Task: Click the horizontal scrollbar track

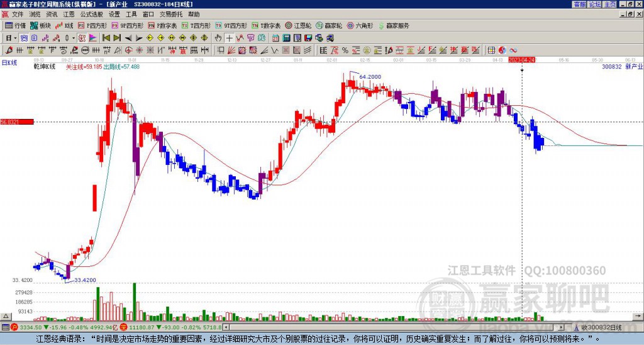Action: pyautogui.click(x=394, y=327)
